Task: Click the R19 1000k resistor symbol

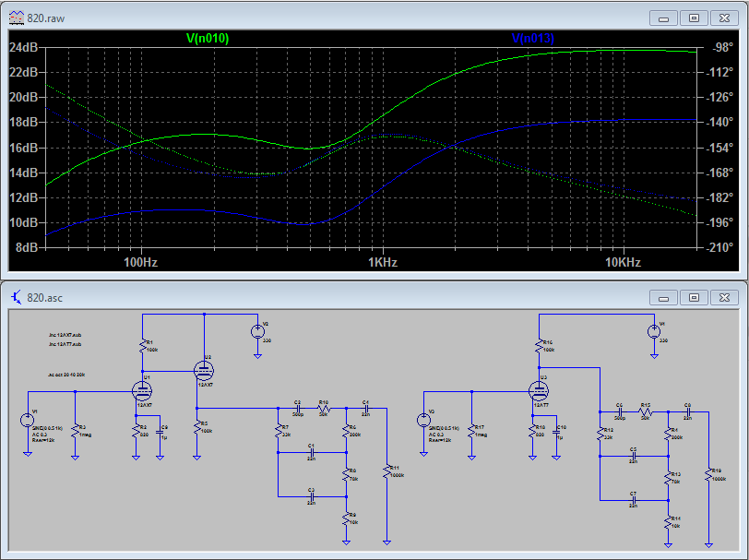Action: tap(708, 474)
